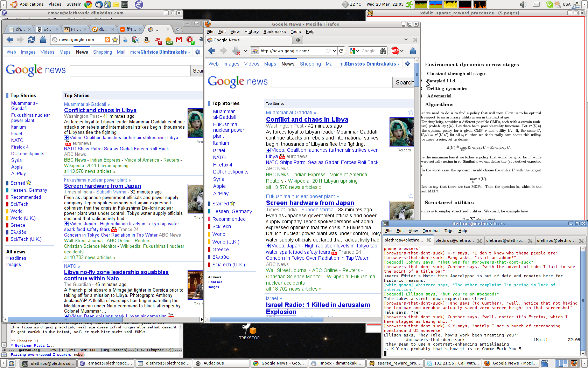Reload the page in Firefox's URL bar
Viewport: 588px width, 368px height.
coord(341,51)
